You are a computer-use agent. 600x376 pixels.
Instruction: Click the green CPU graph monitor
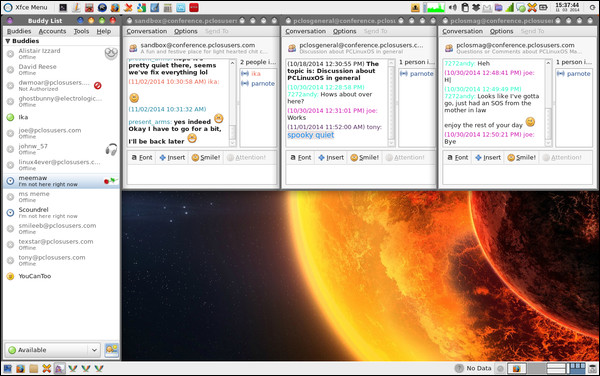tap(435, 7)
